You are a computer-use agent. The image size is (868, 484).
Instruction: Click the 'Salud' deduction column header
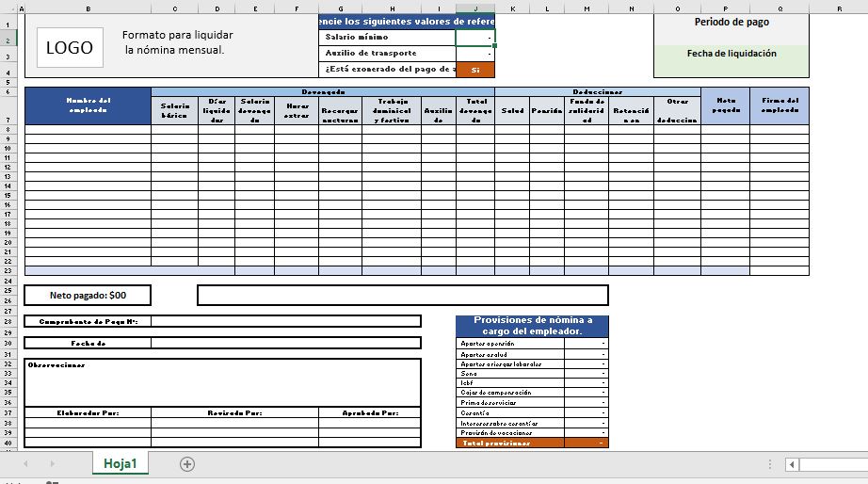[x=512, y=111]
